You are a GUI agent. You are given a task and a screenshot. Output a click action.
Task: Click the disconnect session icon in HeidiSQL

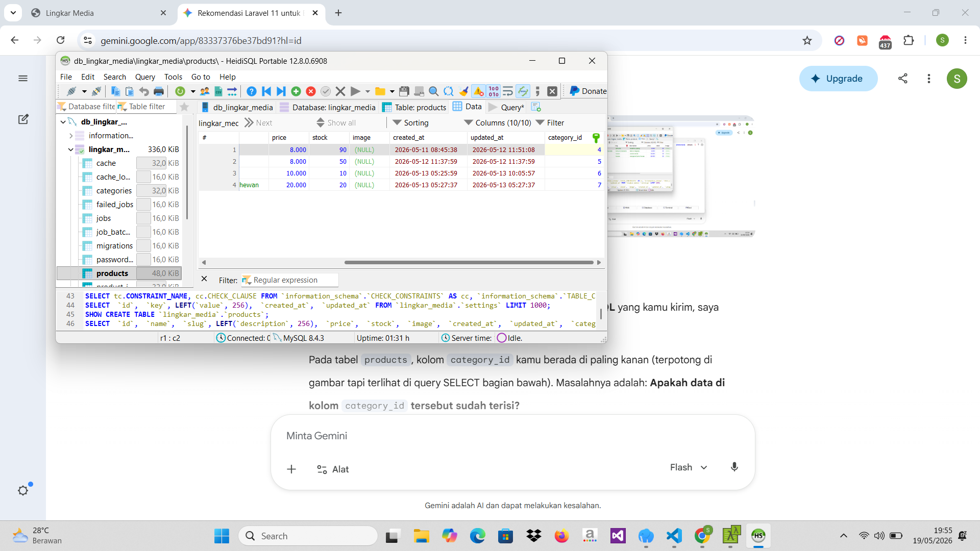click(x=96, y=91)
